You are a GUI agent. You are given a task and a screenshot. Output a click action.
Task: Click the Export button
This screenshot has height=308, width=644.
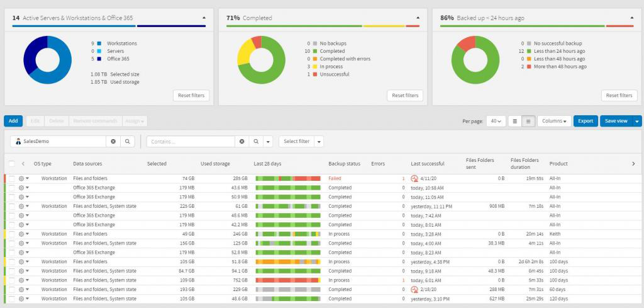[586, 121]
